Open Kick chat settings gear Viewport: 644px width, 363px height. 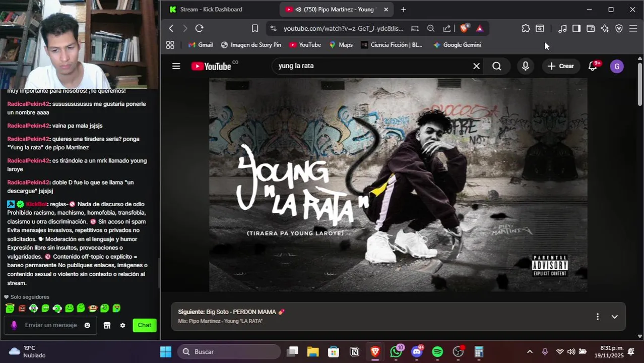pyautogui.click(x=122, y=325)
